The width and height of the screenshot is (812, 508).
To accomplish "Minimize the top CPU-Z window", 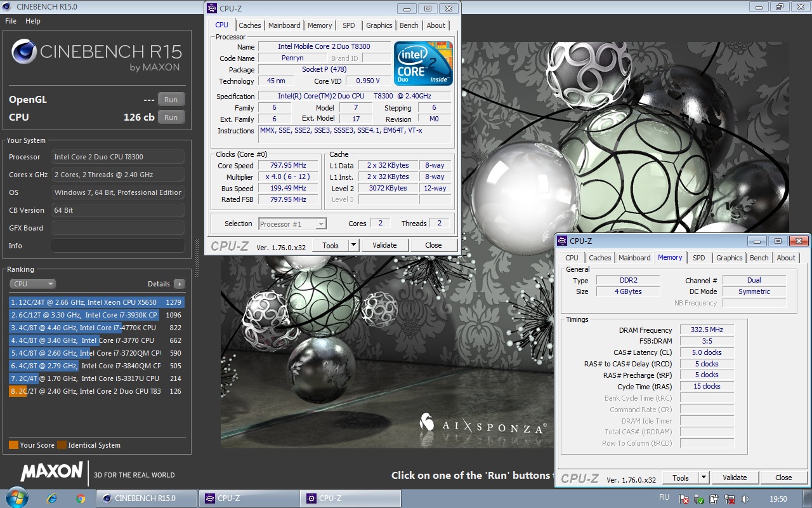I will pos(407,9).
